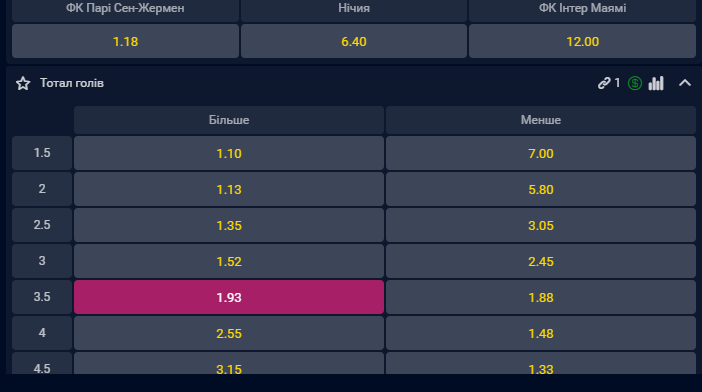Click under 4 goals odds 1.48
This screenshot has height=392, width=702.
(x=541, y=333)
